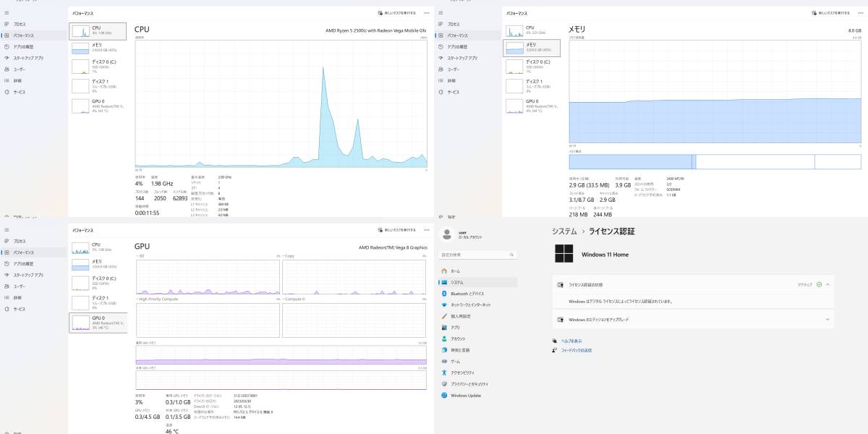Click the Network & internet icon in Settings
The width and height of the screenshot is (868, 434).
[x=445, y=305]
